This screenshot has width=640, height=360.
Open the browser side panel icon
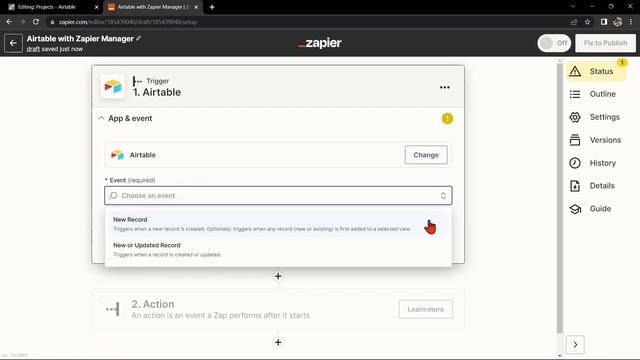click(x=604, y=22)
